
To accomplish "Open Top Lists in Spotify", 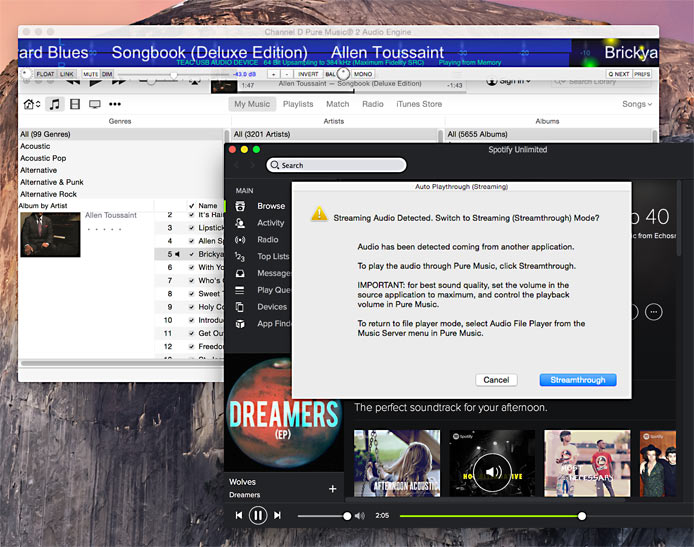I will [x=273, y=256].
